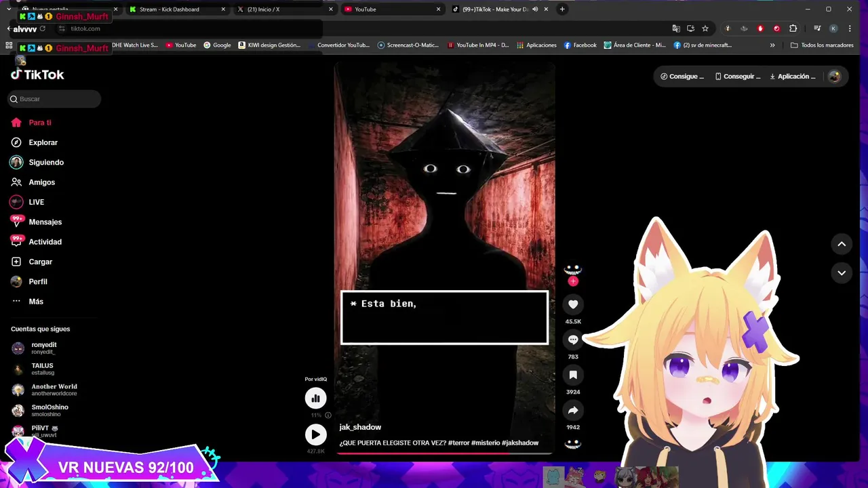Open the Another World followed account
868x488 pixels.
[54, 390]
